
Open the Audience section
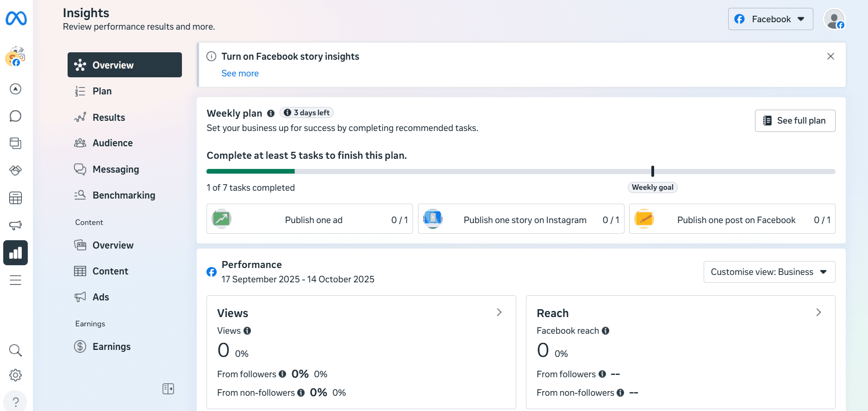click(125, 143)
